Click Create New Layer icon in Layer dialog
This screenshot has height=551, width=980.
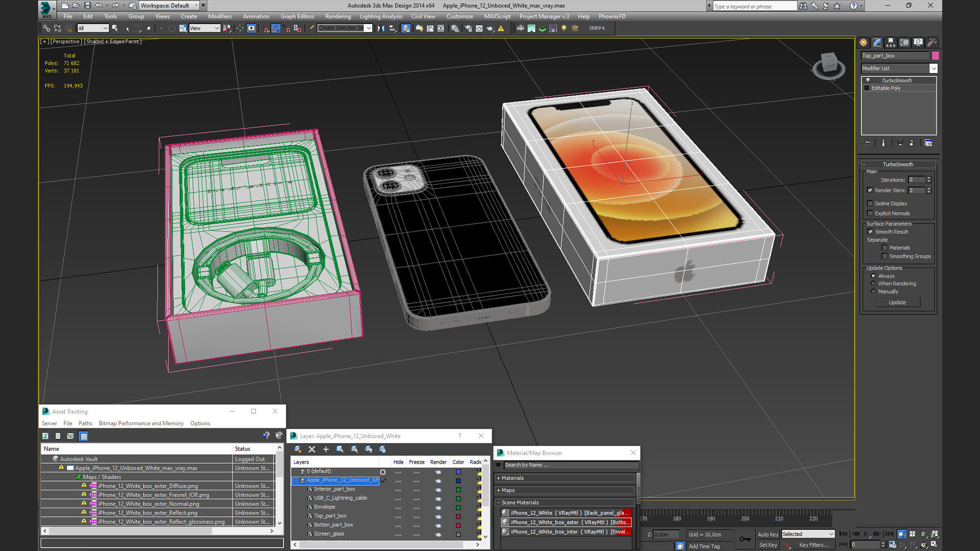298,449
